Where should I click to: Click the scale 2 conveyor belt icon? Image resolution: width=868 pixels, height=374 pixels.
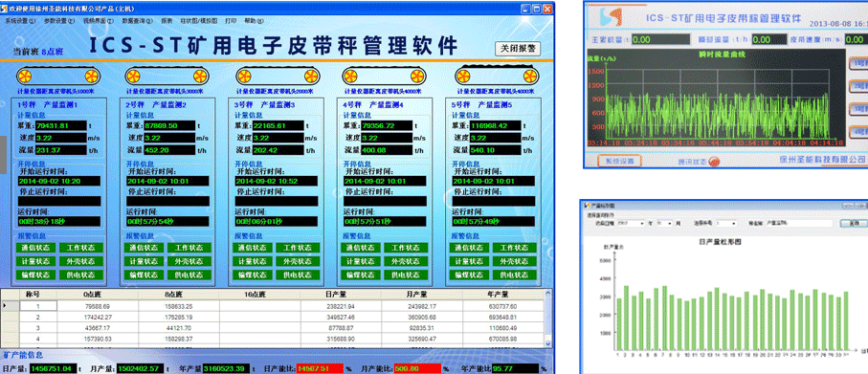[167, 76]
